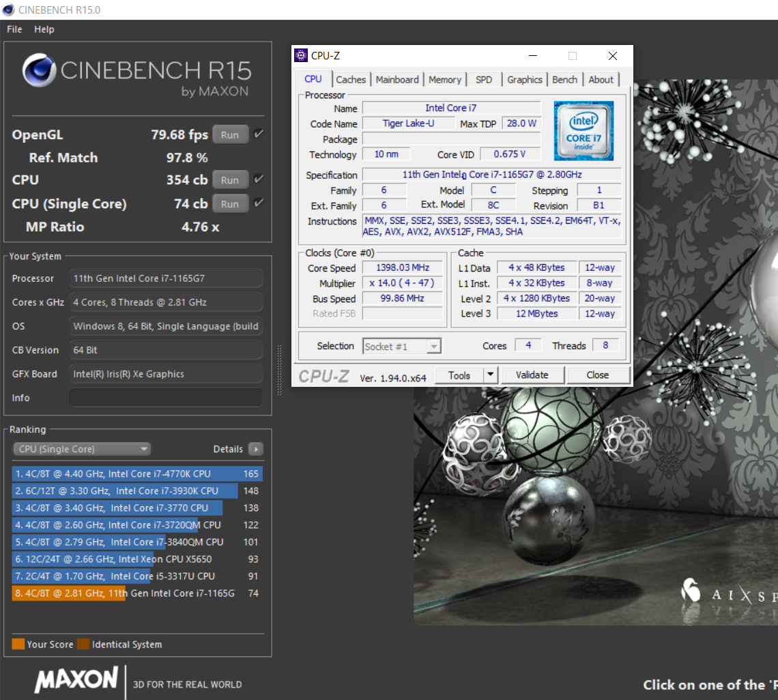Screen dimensions: 778x700
Task: Click the Technology value 10 nm
Action: (386, 154)
